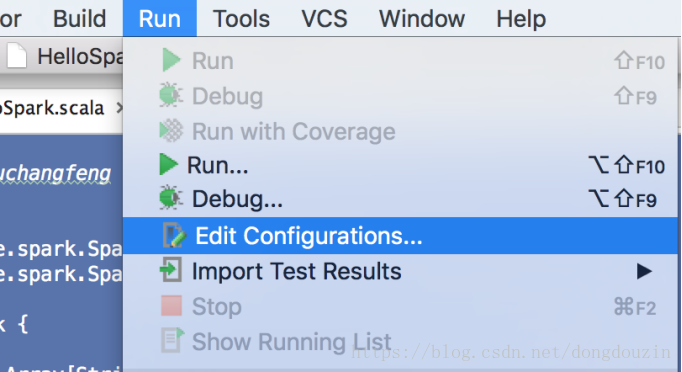Expand the Import Test Results submenu arrow

pos(644,271)
